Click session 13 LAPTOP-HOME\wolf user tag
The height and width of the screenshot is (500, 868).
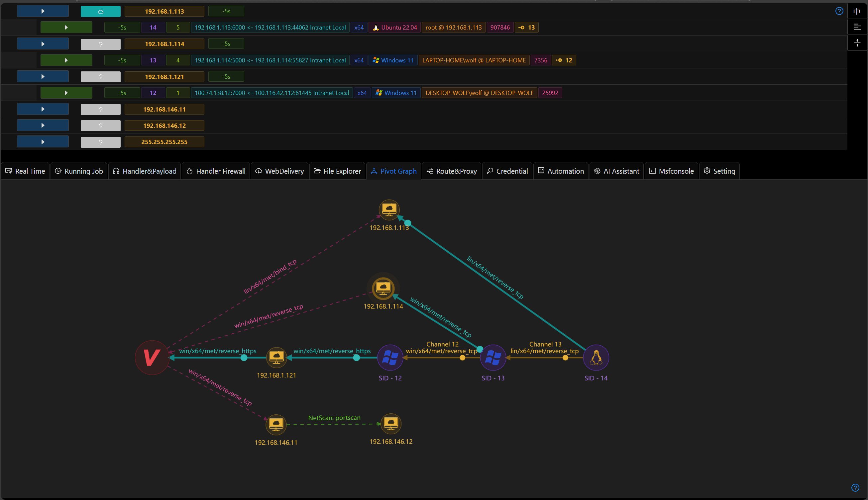[x=474, y=60]
